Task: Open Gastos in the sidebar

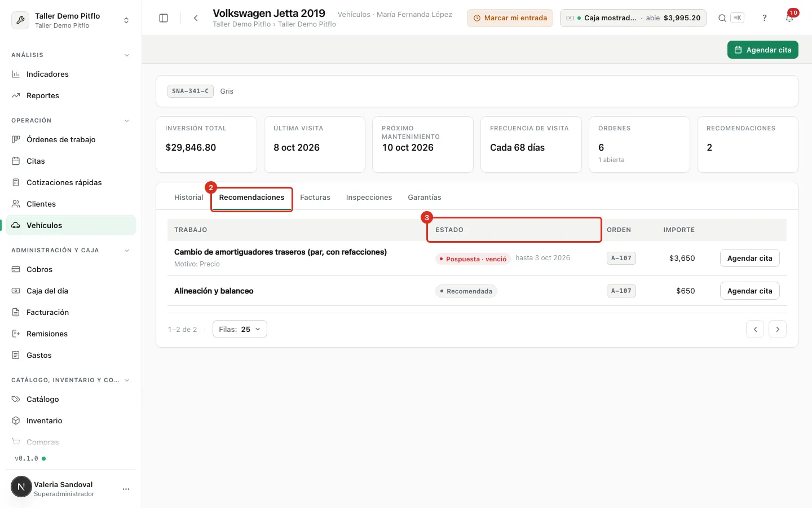Action: click(x=70, y=355)
